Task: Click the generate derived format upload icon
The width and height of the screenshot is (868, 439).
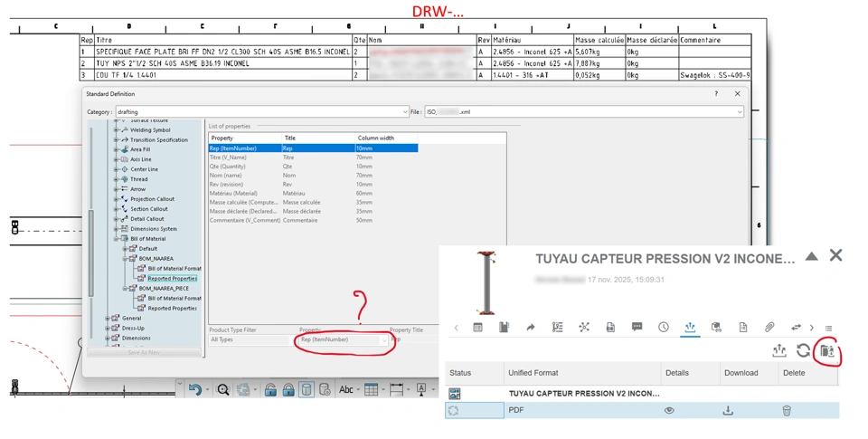Action: point(779,350)
